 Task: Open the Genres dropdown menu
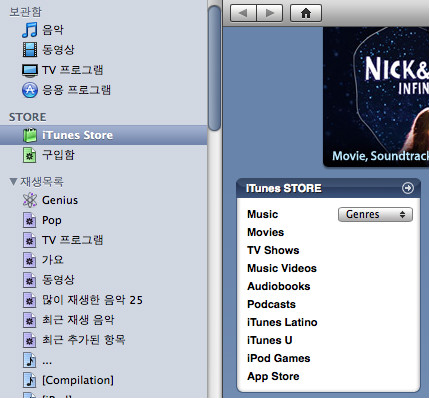pyautogui.click(x=375, y=214)
